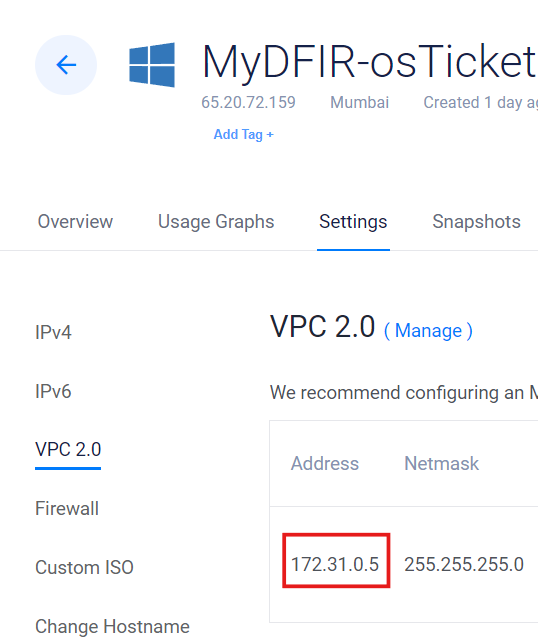This screenshot has width=538, height=640.
Task: Switch to Usage Graphs tab
Action: coord(216,222)
